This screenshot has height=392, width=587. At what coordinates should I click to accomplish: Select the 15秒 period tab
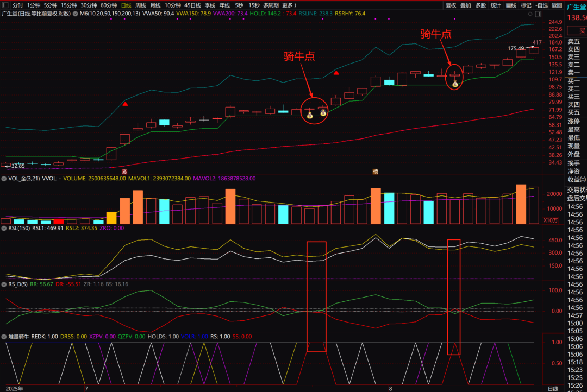(x=254, y=5)
